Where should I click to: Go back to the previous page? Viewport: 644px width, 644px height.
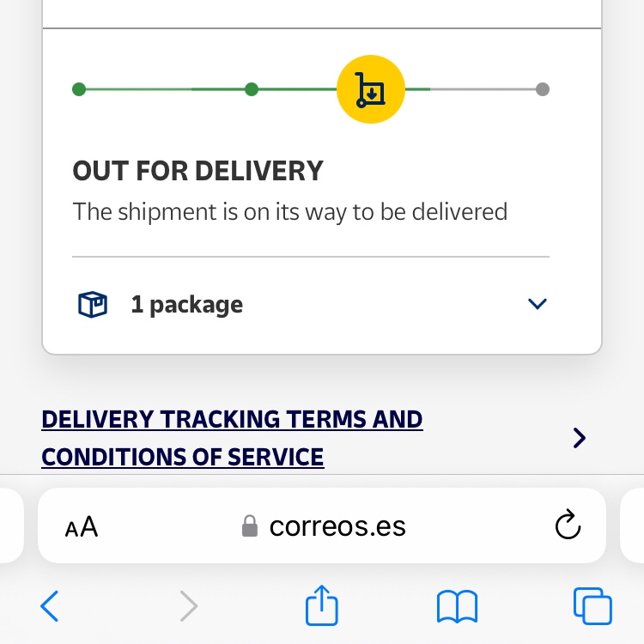click(51, 607)
